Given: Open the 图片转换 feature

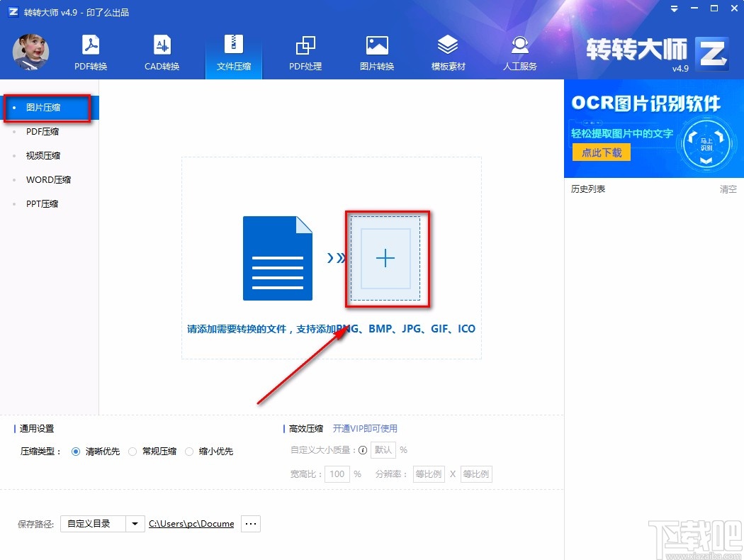Looking at the screenshot, I should click(x=376, y=51).
